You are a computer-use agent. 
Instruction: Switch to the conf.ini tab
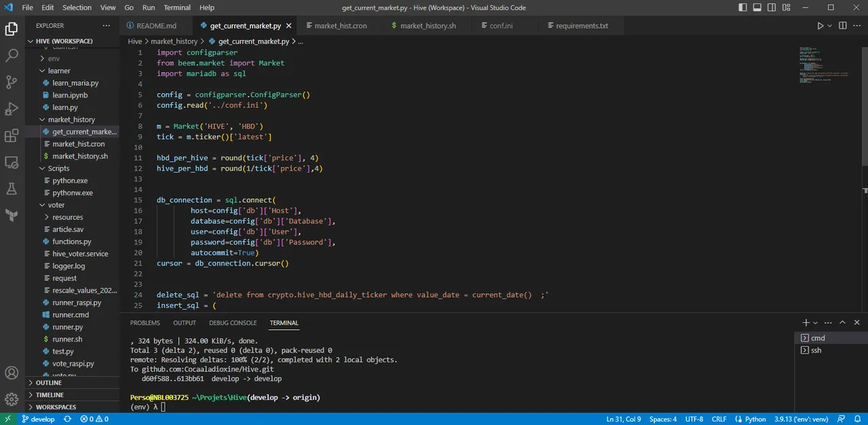click(x=500, y=26)
